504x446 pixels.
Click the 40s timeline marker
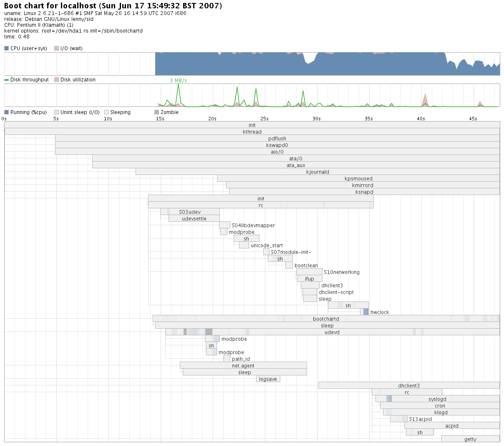[x=421, y=119]
